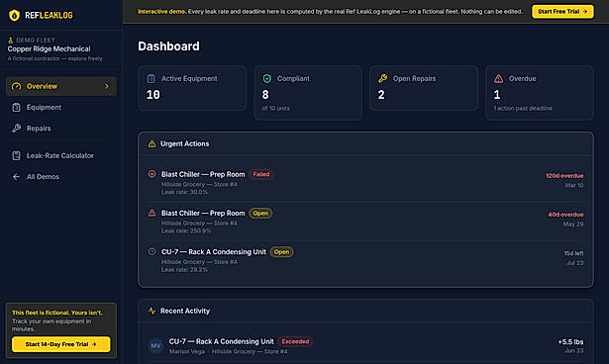Viewport: 609px width, 364px height.
Task: Open the Open-status Blast Chiller — Prep Room entry
Action: coord(365,222)
